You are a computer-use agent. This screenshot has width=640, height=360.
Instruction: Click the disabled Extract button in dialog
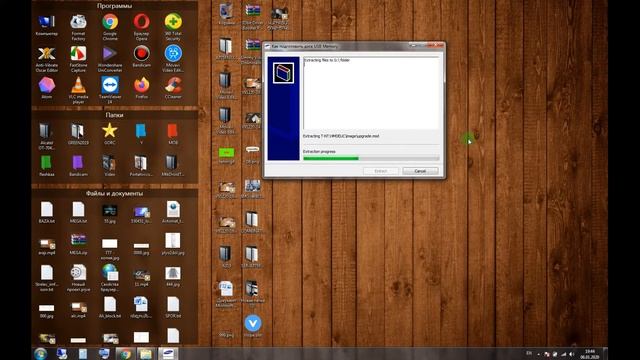point(380,171)
